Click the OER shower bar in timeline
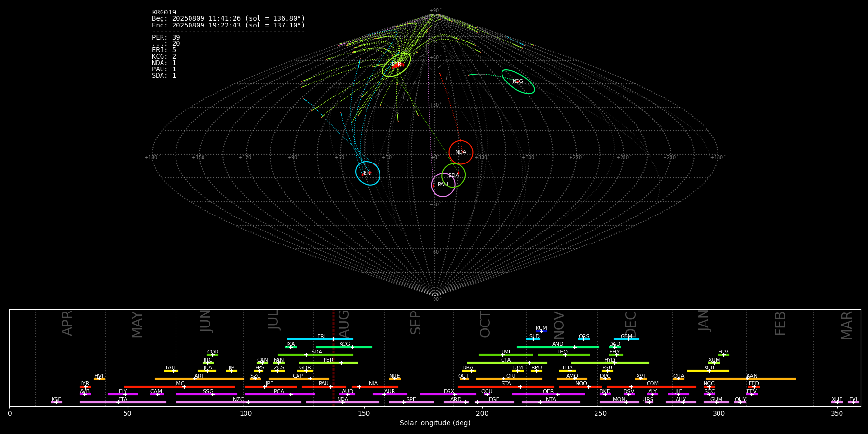Image resolution: width=868 pixels, height=434 pixels. coord(548,394)
